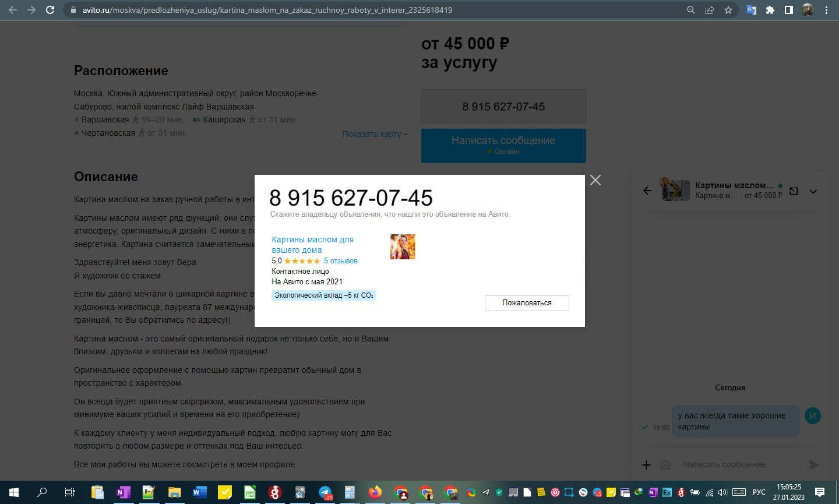The width and height of the screenshot is (839, 504).
Task: Switch the РУС input language
Action: [759, 492]
